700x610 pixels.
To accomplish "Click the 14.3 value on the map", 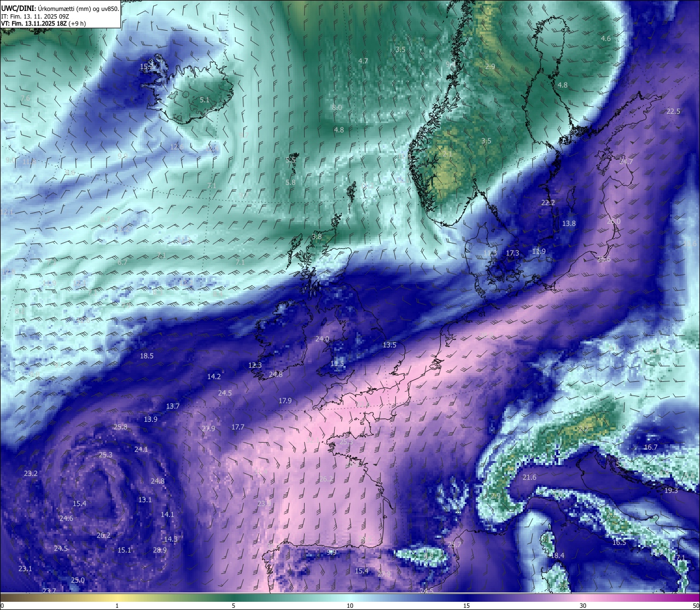I will click(x=171, y=539).
